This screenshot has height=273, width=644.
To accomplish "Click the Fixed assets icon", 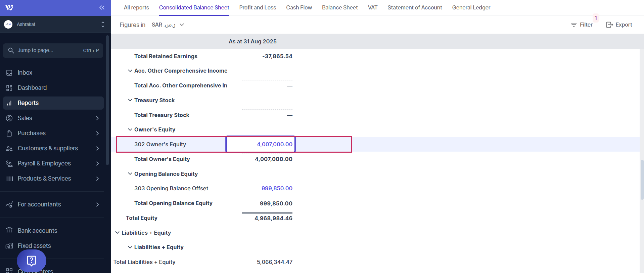I will (9, 246).
